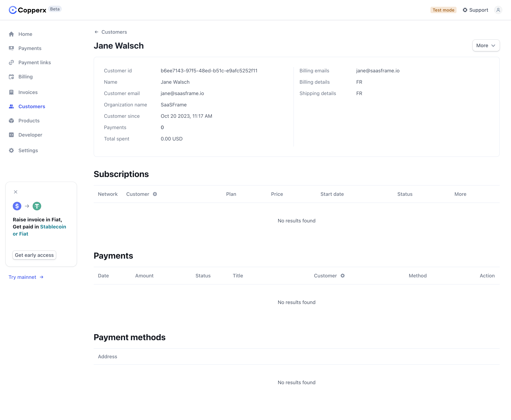Click the Beta badge next to logo

tap(55, 9)
